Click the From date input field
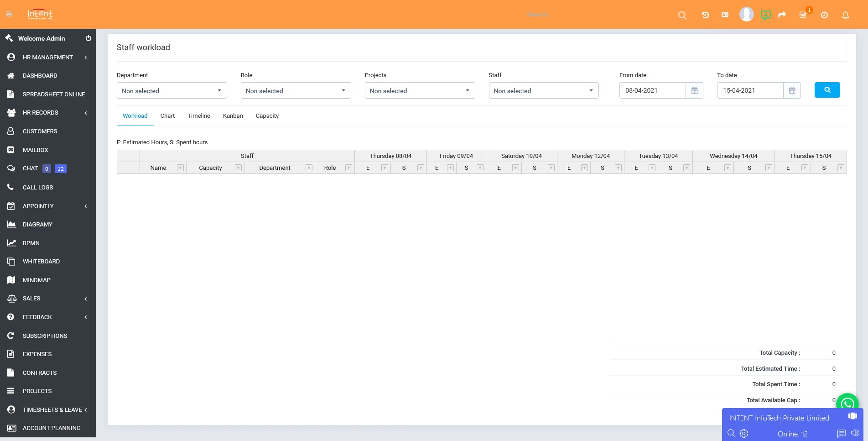 pos(653,90)
